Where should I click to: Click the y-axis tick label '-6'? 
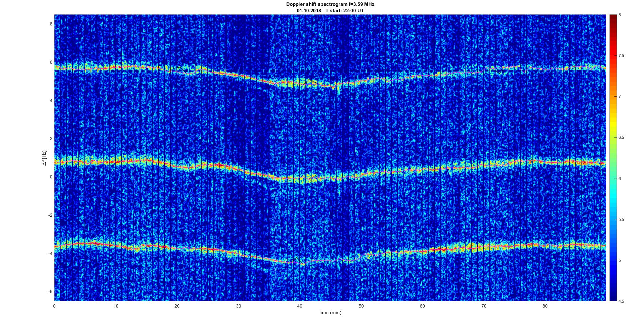50,291
